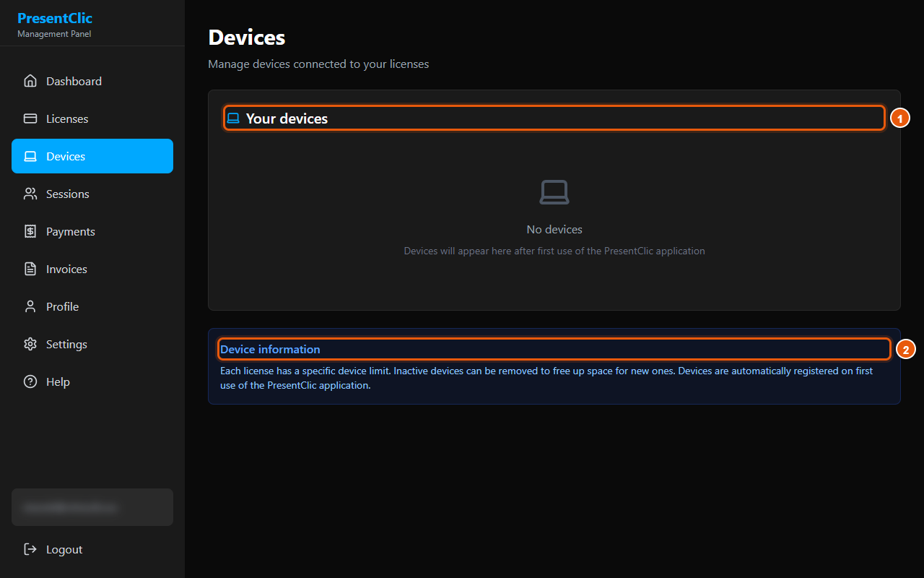Open the Settings menu item

point(92,344)
